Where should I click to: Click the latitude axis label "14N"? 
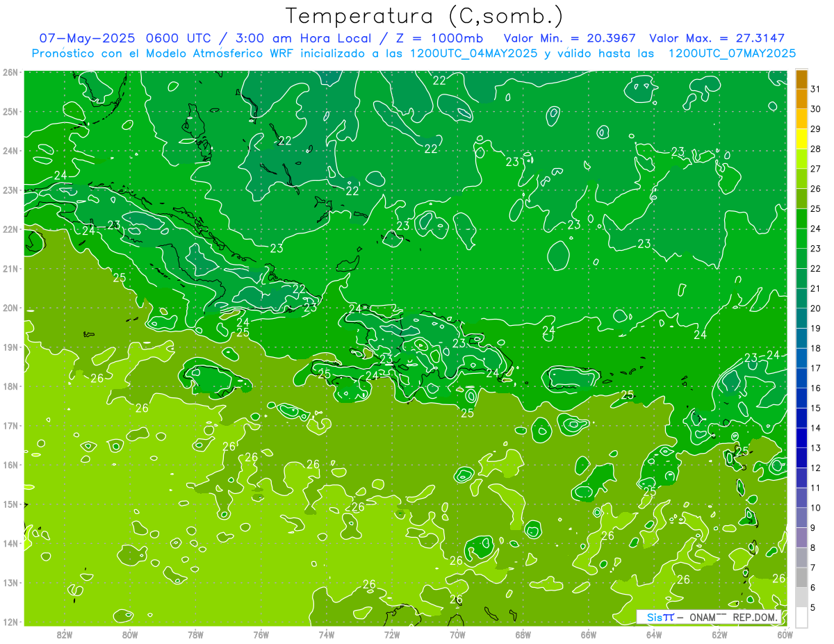pyautogui.click(x=10, y=543)
